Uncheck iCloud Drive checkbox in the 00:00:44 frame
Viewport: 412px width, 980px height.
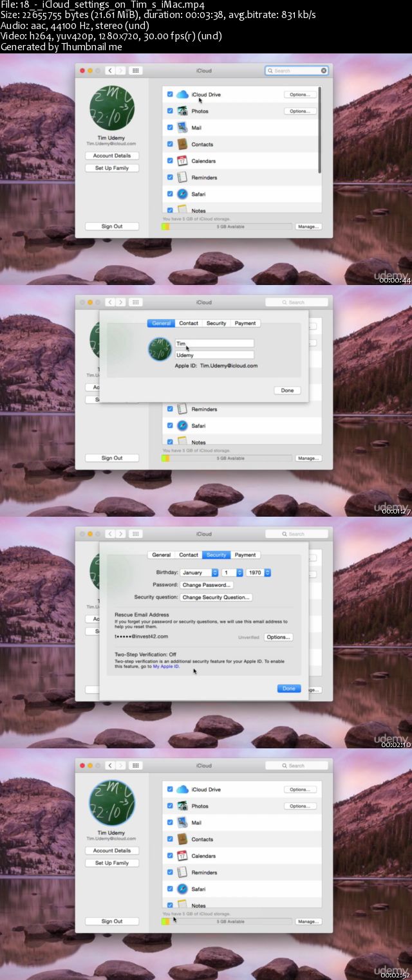[170, 95]
